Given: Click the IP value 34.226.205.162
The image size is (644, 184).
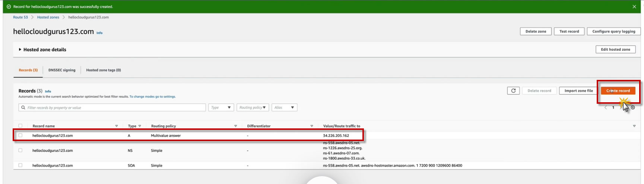Looking at the screenshot, I should (x=336, y=135).
